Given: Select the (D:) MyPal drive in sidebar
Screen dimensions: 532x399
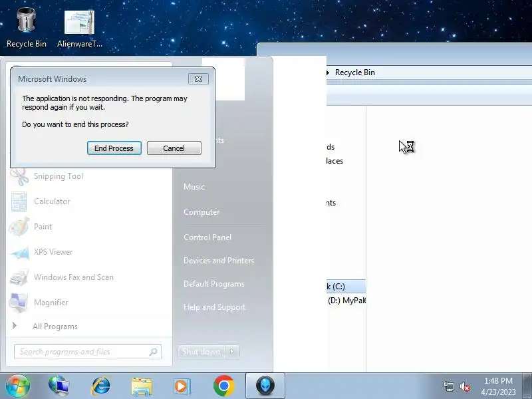Looking at the screenshot, I should [x=346, y=301].
